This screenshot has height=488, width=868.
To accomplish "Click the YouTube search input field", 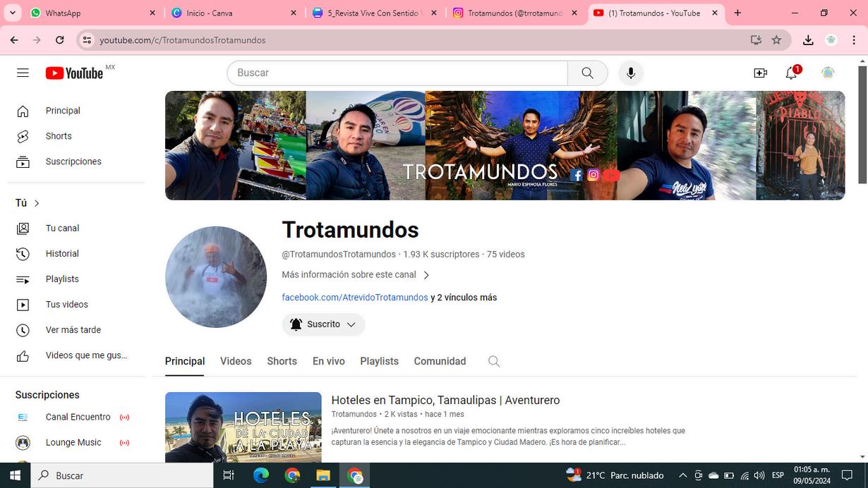I will coord(397,73).
